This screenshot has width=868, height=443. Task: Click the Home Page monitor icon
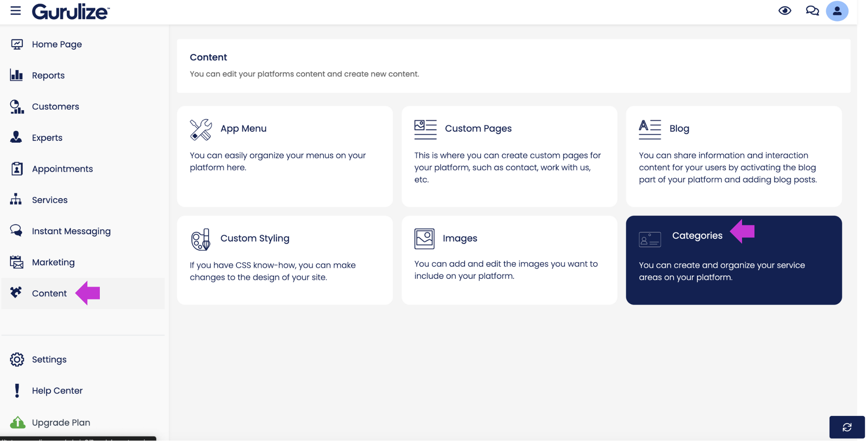[17, 44]
